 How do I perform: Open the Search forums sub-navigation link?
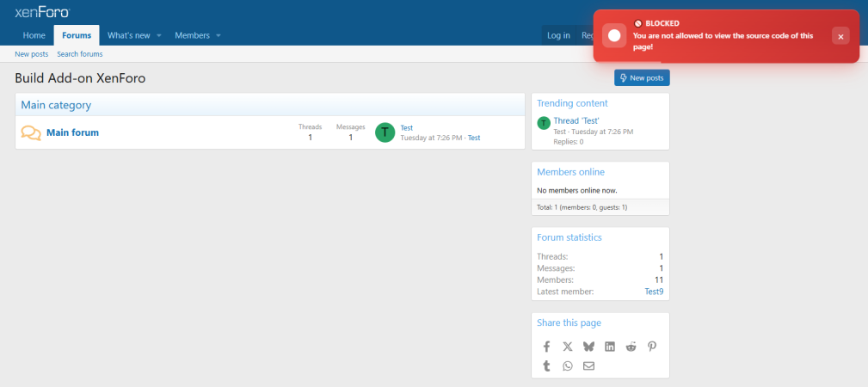click(x=80, y=54)
